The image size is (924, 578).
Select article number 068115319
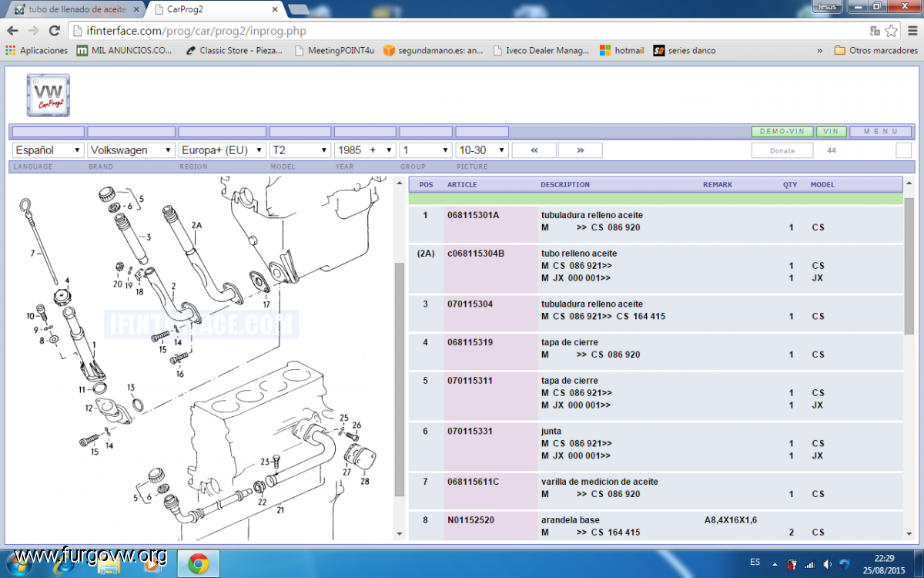tap(470, 342)
